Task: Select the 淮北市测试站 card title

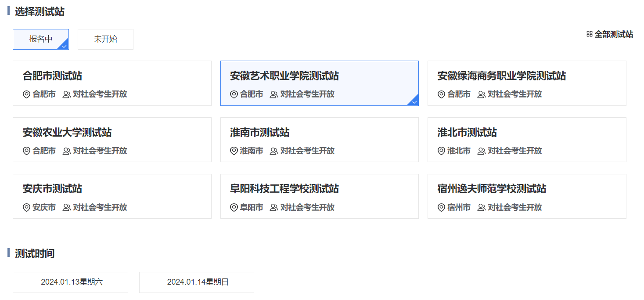Action: pos(467,133)
